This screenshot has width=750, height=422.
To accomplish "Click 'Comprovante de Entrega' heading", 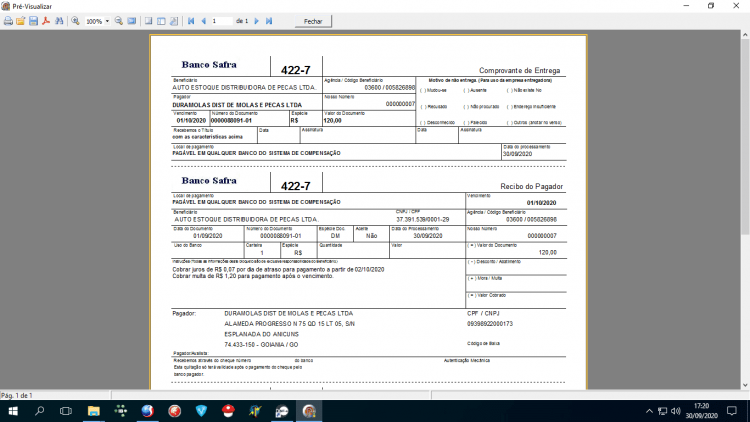I will [519, 70].
